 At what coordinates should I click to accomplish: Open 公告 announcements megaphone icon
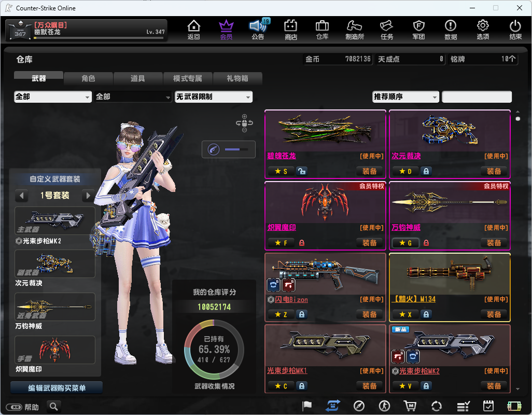(x=258, y=30)
